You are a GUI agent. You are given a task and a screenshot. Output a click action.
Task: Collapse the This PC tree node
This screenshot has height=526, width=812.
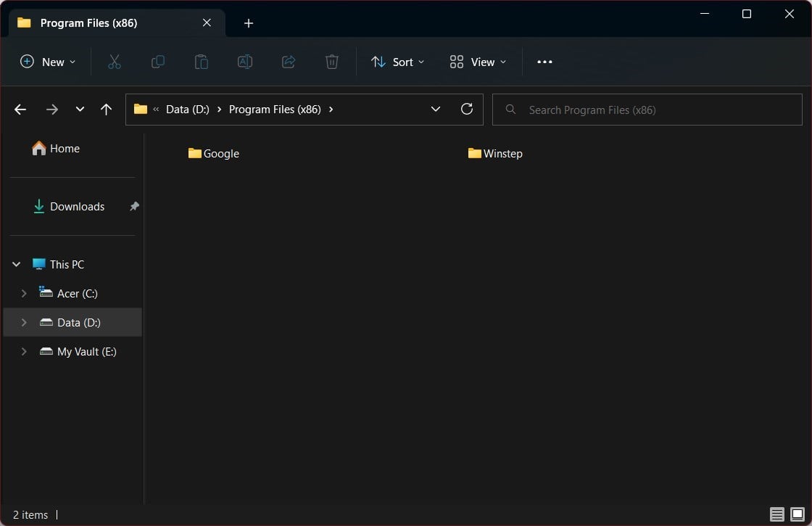tap(17, 264)
